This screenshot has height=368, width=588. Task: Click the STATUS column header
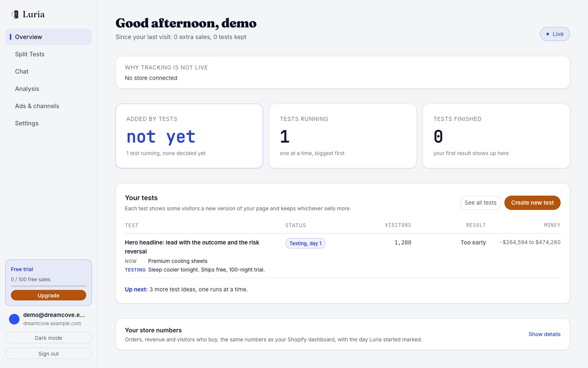pos(295,225)
